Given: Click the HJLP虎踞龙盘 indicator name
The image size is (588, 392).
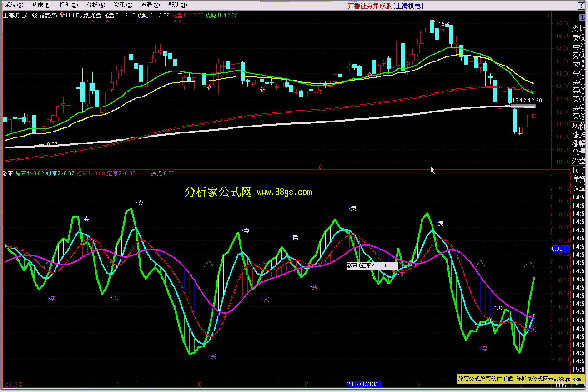Looking at the screenshot, I should pos(83,15).
